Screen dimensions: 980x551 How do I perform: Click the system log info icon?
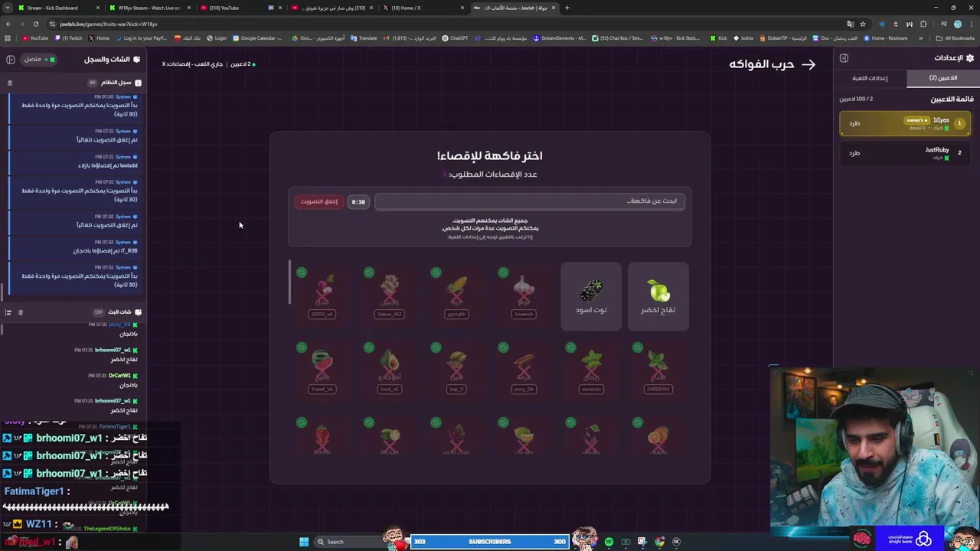tap(138, 83)
